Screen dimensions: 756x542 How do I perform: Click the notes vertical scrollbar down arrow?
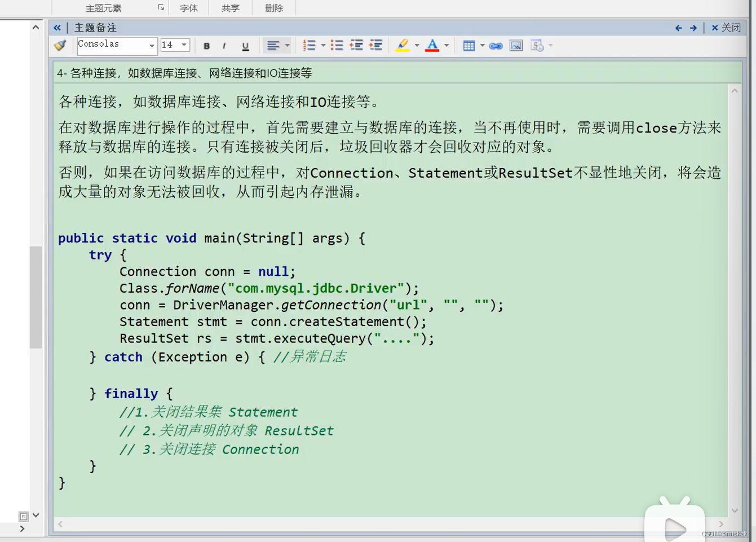[735, 510]
